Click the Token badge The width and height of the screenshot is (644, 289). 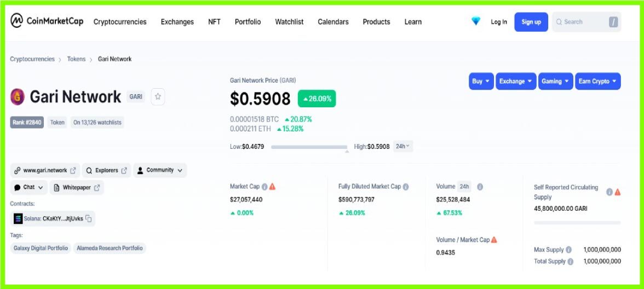click(x=57, y=123)
